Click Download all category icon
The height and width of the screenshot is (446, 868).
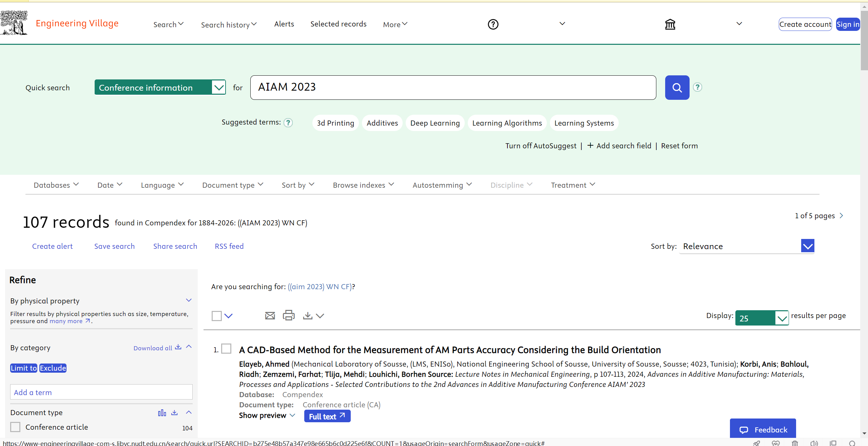click(178, 347)
